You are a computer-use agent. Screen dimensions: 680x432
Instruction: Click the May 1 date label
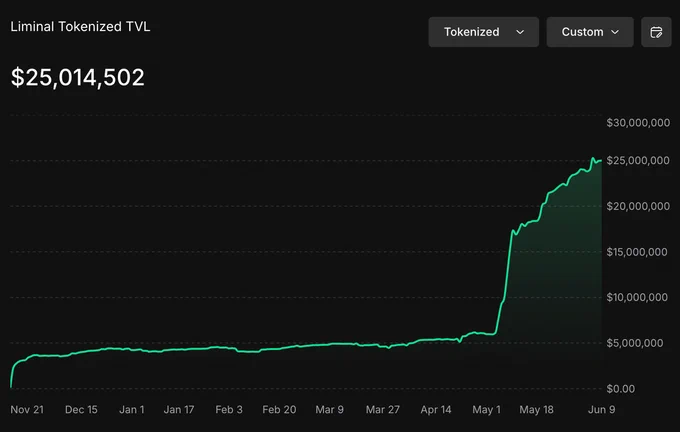pyautogui.click(x=486, y=409)
